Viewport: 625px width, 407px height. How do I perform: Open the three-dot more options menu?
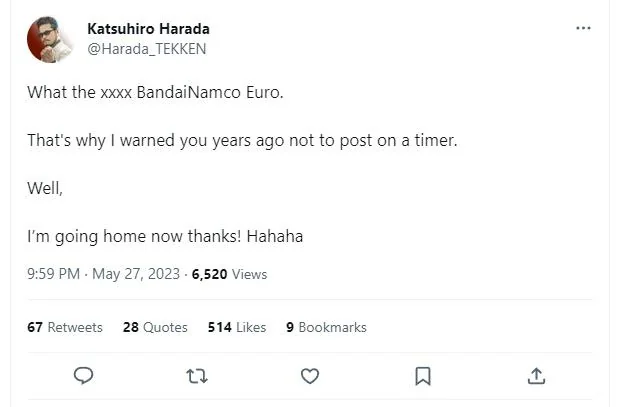click(x=584, y=29)
